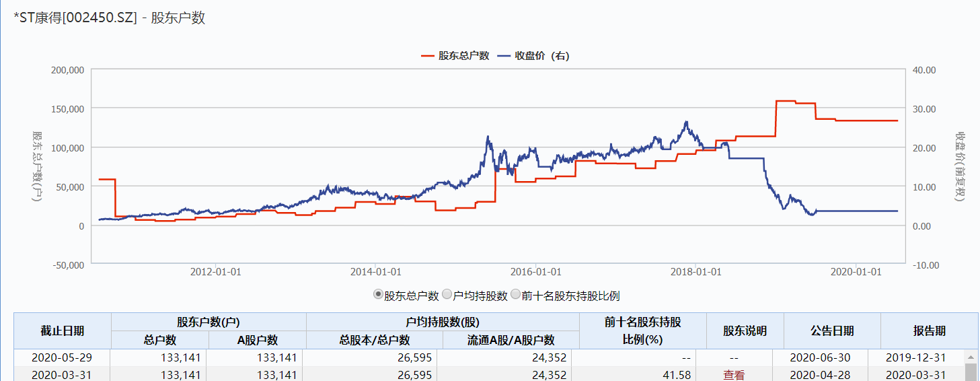Click the 总户数 sub-header
The width and height of the screenshot is (980, 381).
point(160,340)
